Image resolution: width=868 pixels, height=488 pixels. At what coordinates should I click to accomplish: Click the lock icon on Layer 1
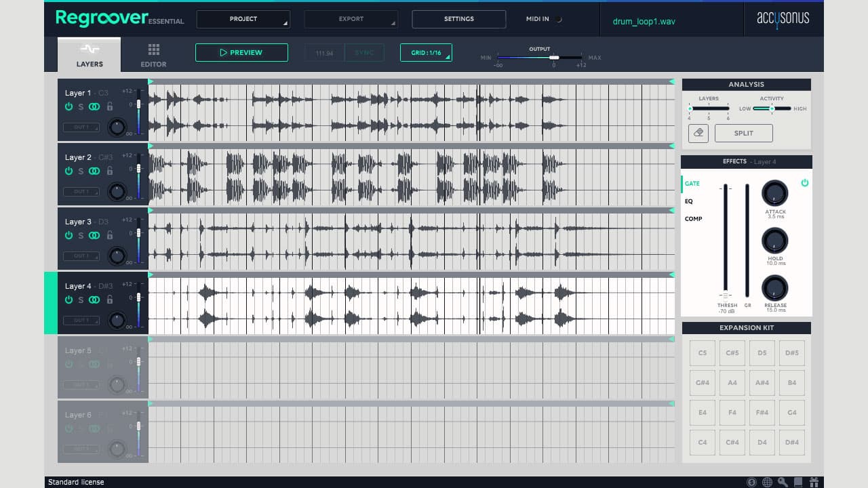click(x=110, y=107)
